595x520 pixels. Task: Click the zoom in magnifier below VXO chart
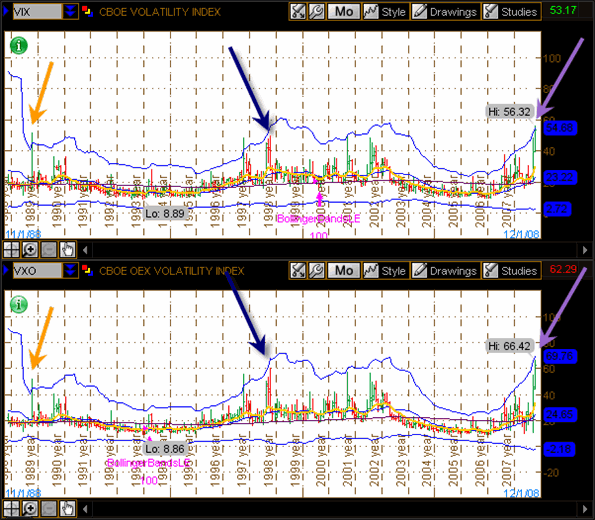30,508
